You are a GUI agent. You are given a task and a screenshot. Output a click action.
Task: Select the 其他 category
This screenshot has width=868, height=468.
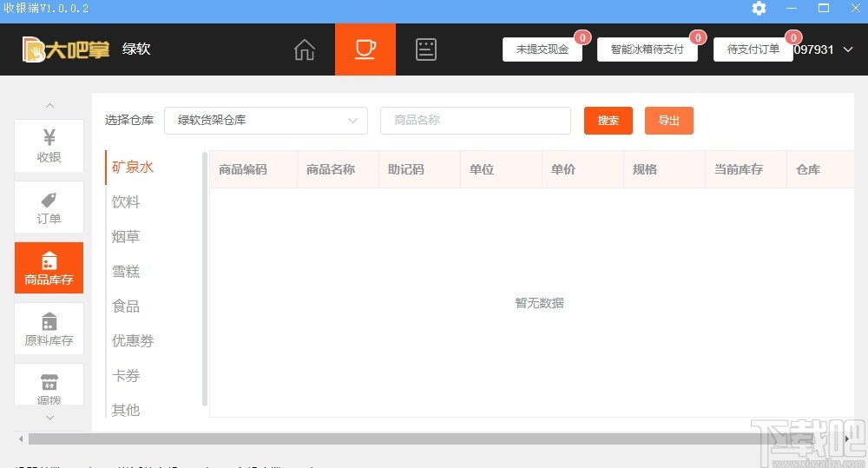tap(126, 410)
